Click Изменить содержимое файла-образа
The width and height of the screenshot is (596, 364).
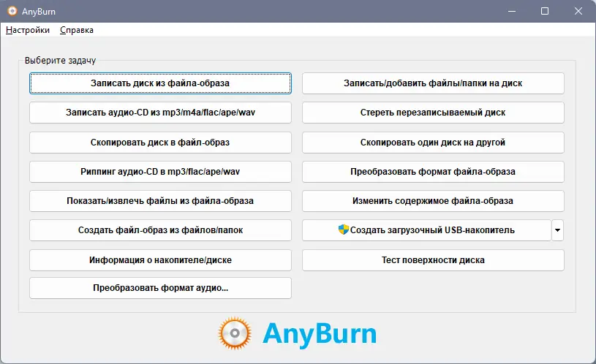433,201
